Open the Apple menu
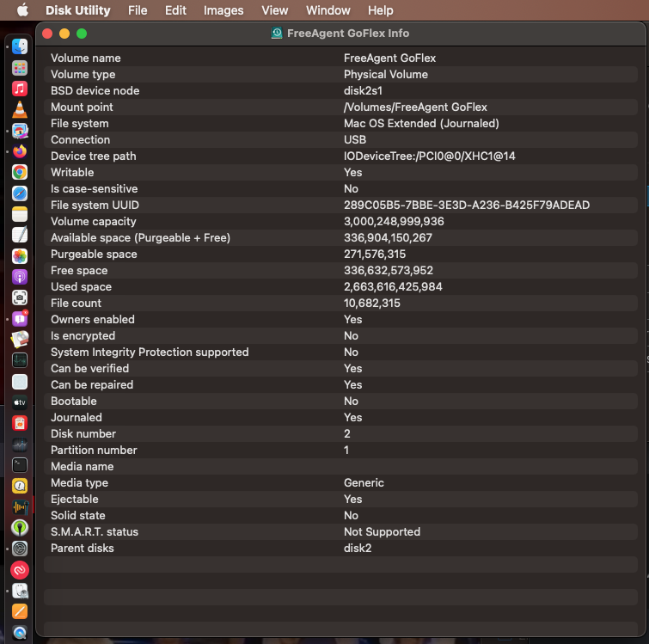This screenshot has width=649, height=644. pyautogui.click(x=22, y=10)
